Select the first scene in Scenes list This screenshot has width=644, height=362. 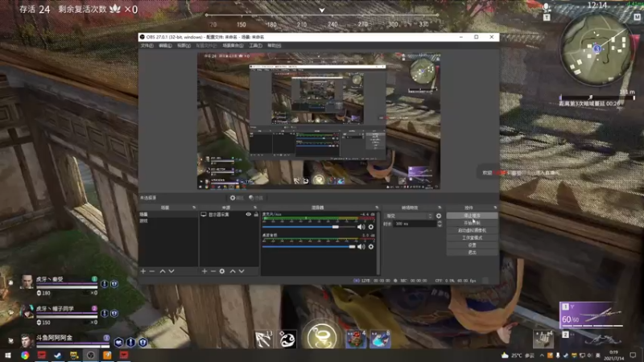click(168, 214)
